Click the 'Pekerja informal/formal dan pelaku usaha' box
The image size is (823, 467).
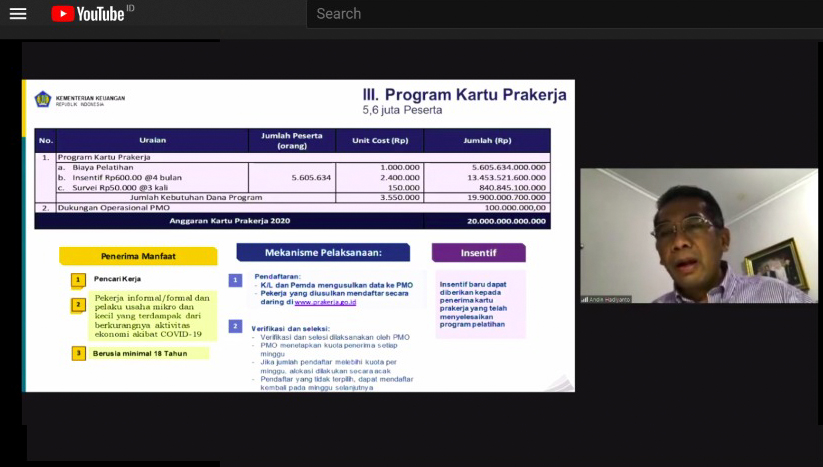click(152, 316)
